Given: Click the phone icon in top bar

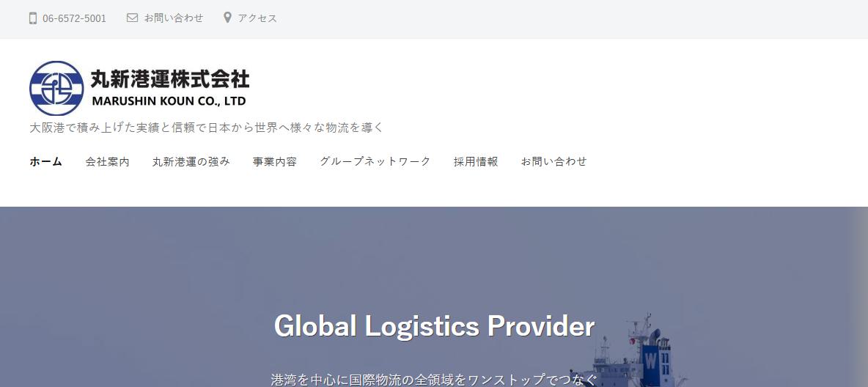Looking at the screenshot, I should tap(33, 18).
